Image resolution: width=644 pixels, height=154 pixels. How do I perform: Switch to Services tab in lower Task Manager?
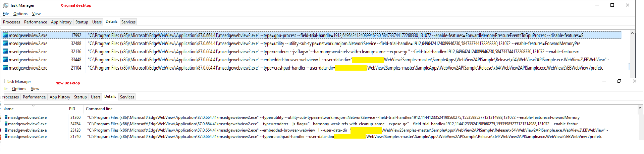(x=127, y=97)
